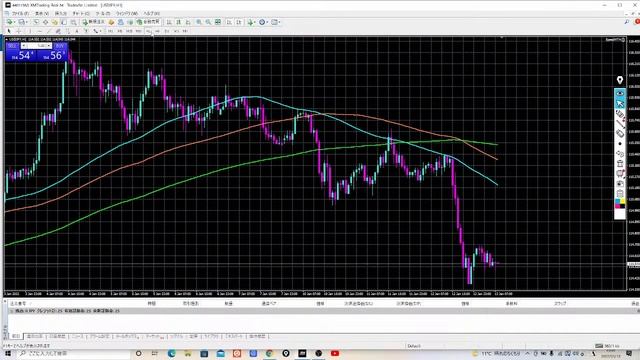Select the vertical line drawing tool
Image resolution: width=640 pixels, height=360 pixels.
(30, 31)
